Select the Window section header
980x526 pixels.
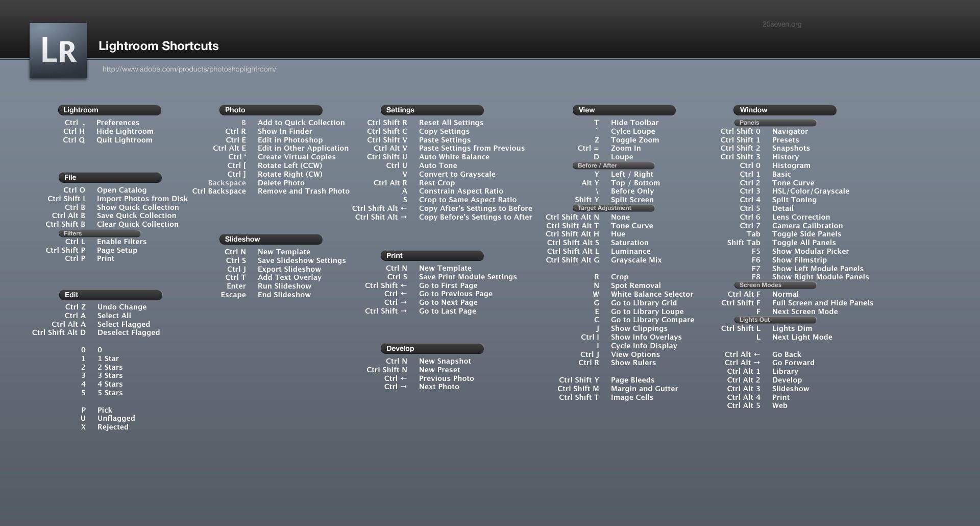point(785,110)
